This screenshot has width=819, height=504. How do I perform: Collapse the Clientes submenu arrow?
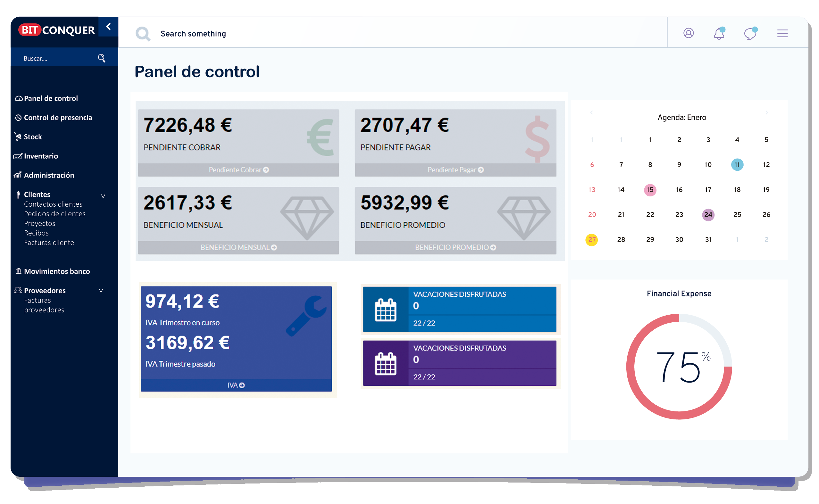pos(103,196)
